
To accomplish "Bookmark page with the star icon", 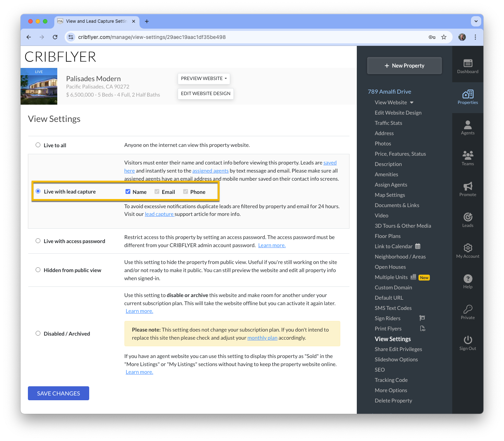I will coord(444,37).
